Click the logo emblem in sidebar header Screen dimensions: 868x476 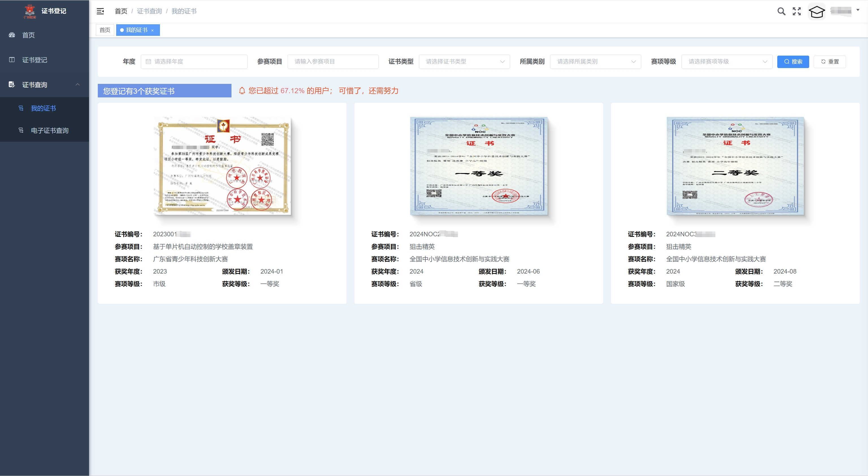pos(30,11)
